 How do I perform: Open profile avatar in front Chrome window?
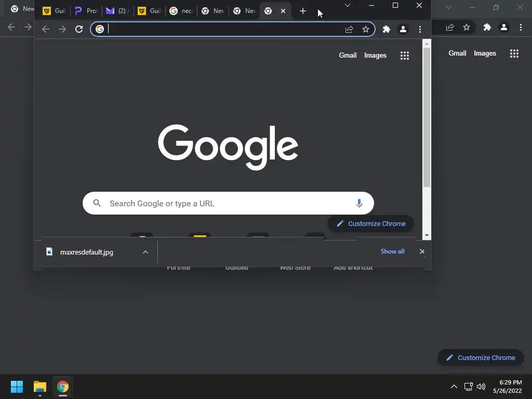(403, 29)
